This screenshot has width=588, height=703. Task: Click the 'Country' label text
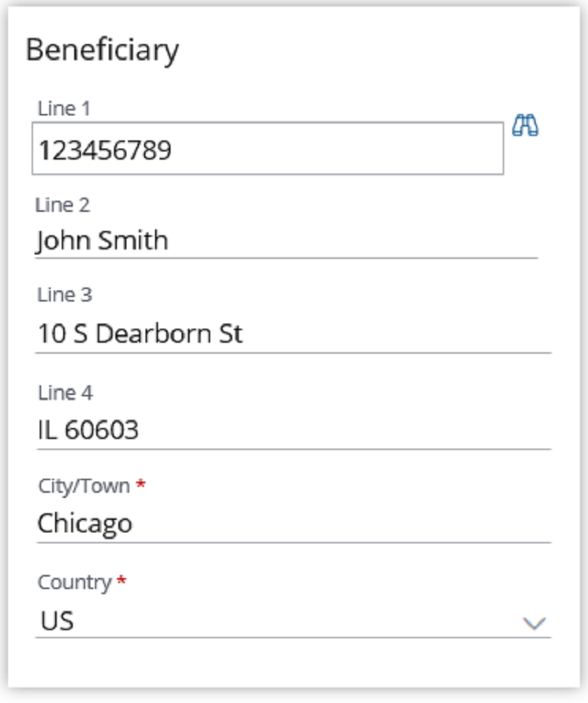click(x=75, y=583)
